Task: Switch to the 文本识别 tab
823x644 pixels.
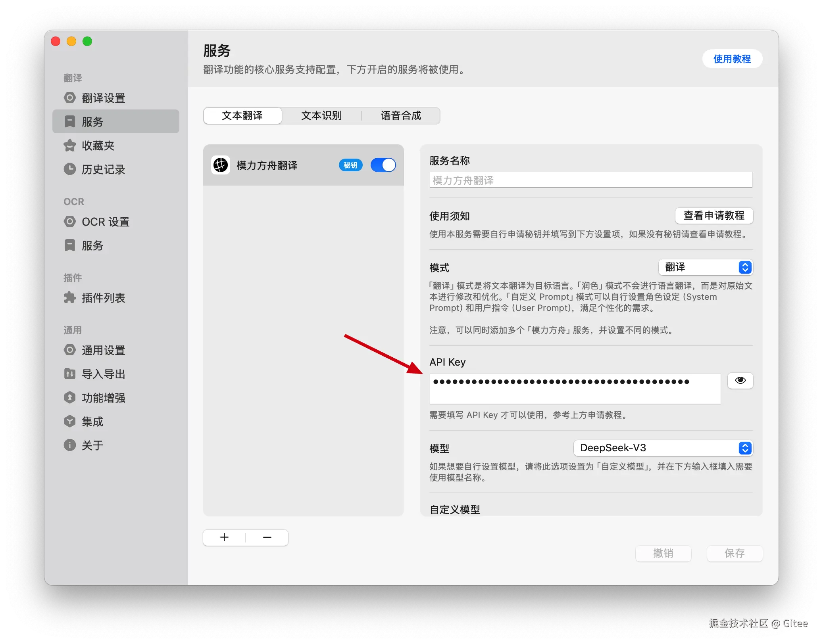Action: pyautogui.click(x=321, y=116)
